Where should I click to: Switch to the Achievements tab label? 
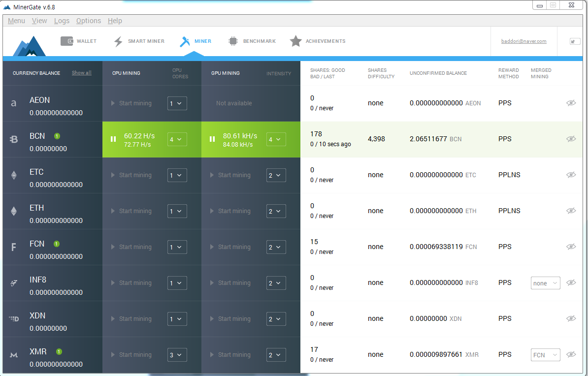(x=326, y=41)
